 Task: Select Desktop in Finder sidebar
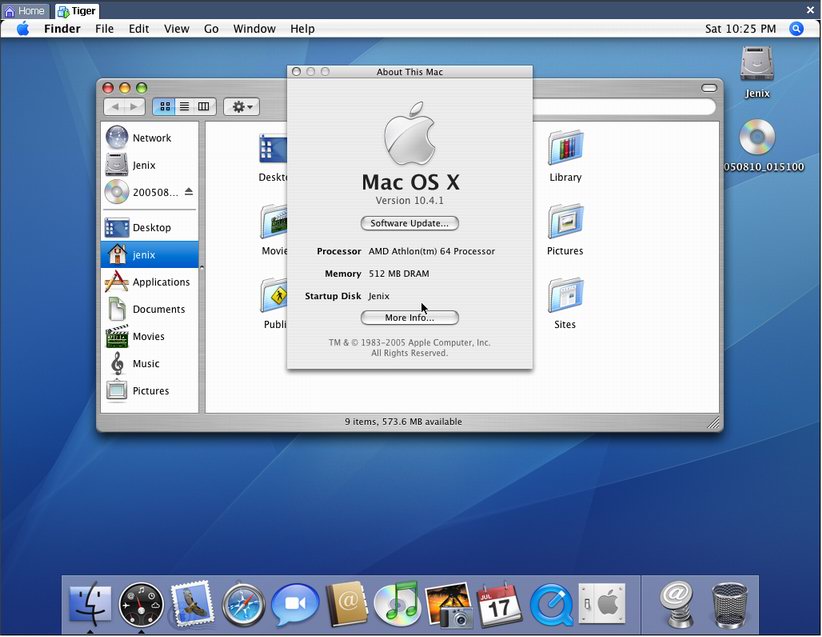(x=149, y=227)
